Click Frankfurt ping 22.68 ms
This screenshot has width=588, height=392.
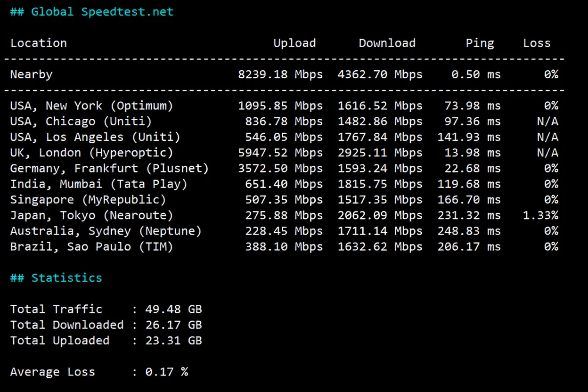(473, 169)
